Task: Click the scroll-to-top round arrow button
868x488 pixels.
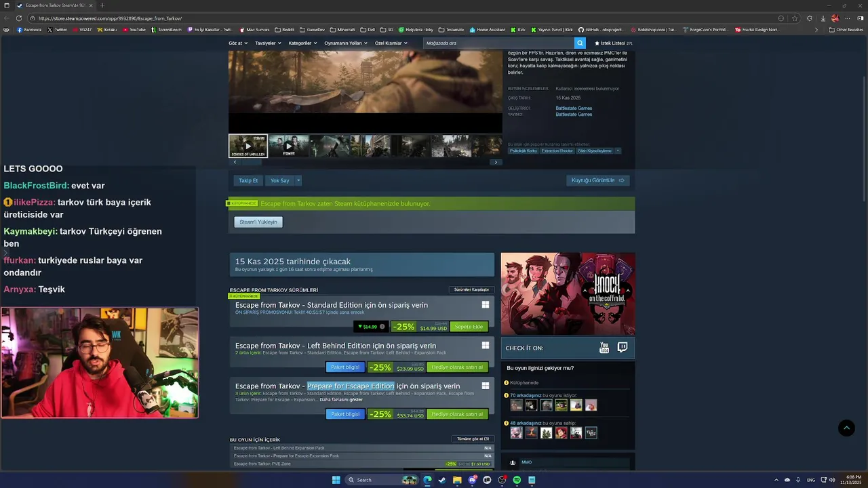Action: click(x=846, y=428)
